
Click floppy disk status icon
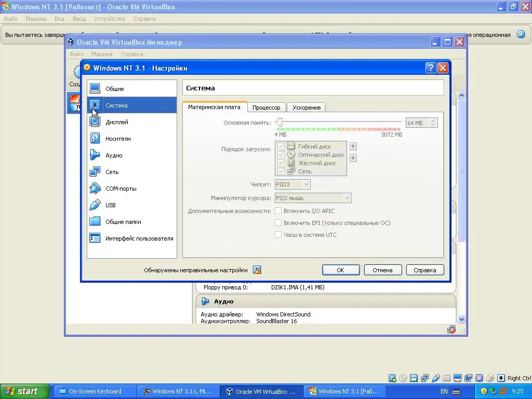(x=414, y=378)
